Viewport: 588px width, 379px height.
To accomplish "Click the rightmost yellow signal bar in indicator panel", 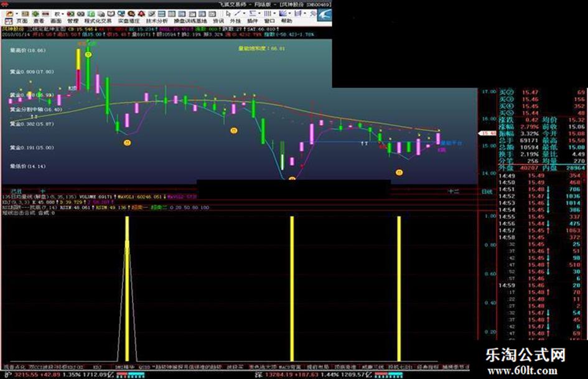I will (399, 288).
